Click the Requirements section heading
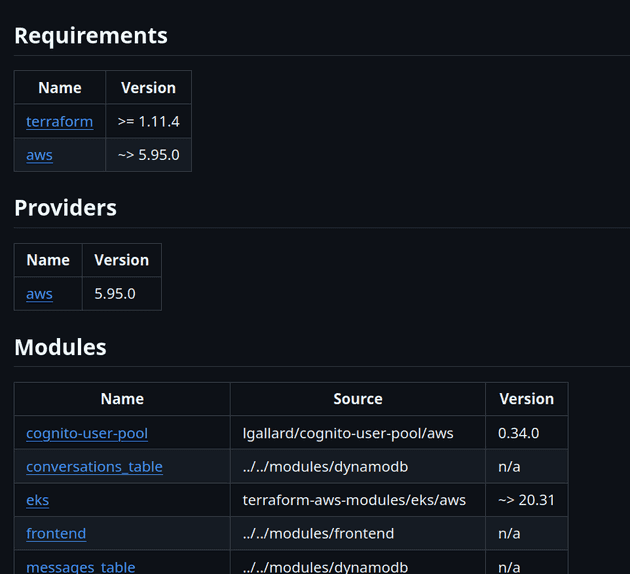The image size is (630, 574). pyautogui.click(x=91, y=36)
